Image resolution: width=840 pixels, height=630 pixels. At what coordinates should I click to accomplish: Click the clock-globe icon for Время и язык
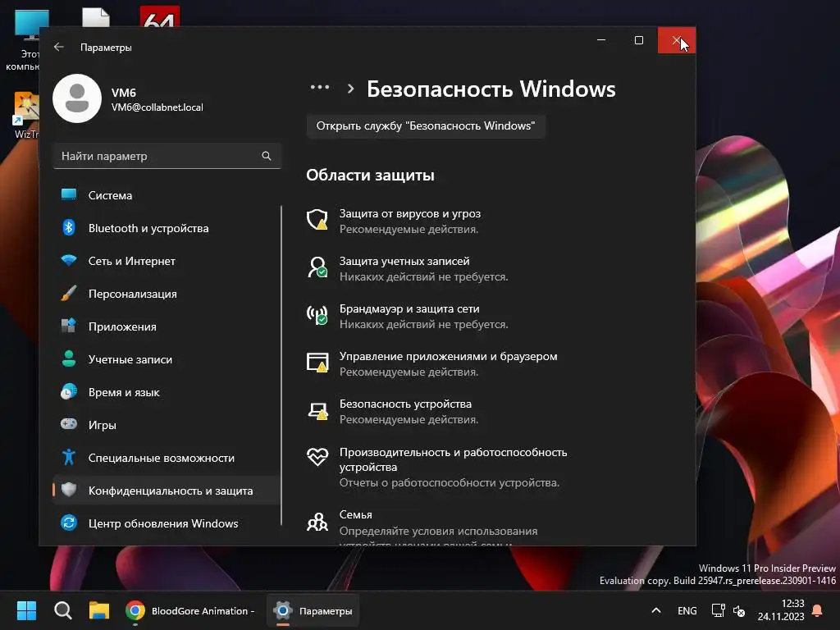pos(69,392)
